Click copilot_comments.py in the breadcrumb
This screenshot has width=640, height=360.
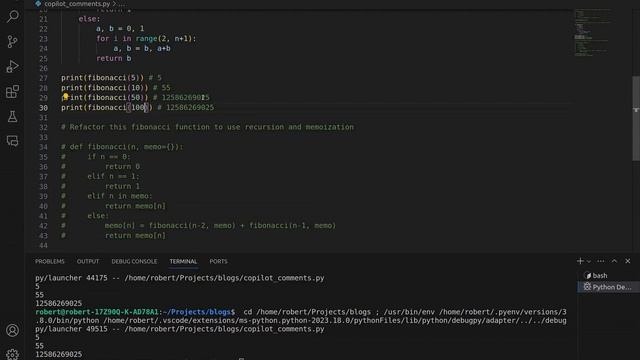coord(77,4)
